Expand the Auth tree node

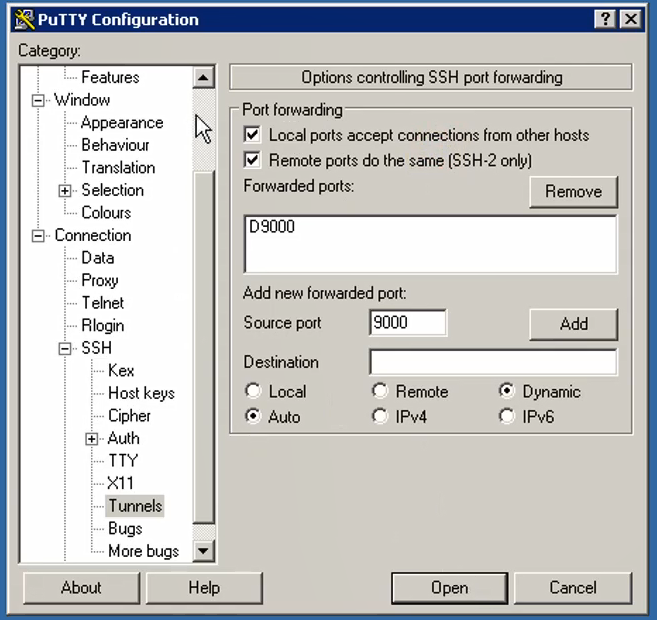[x=91, y=439]
